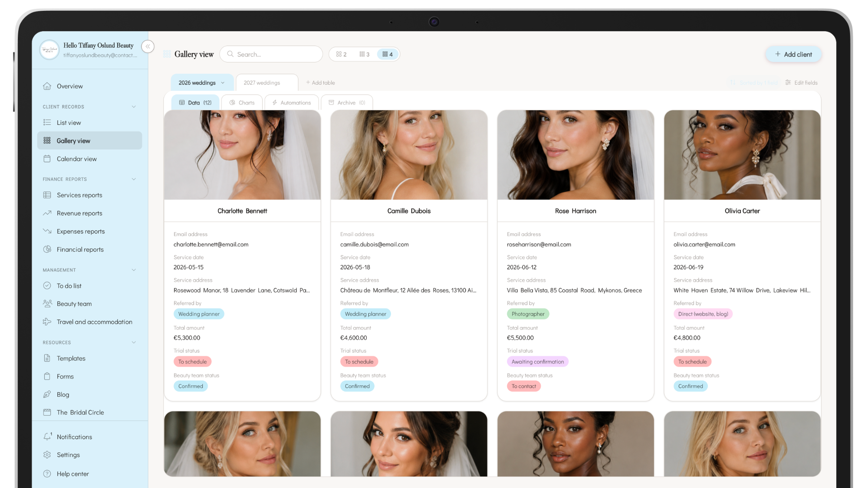Click the Add client button
The height and width of the screenshot is (488, 868).
point(793,54)
